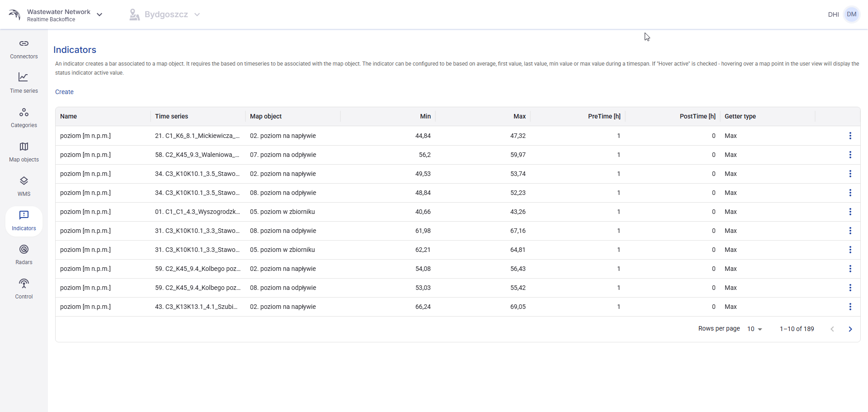Viewport: 868px width, 412px height.
Task: Open the Connectors sidebar section
Action: pos(24,49)
